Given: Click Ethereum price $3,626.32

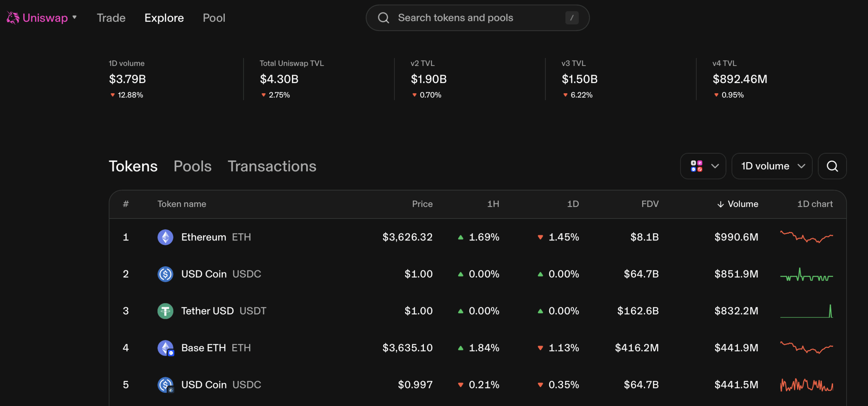Looking at the screenshot, I should (x=408, y=237).
